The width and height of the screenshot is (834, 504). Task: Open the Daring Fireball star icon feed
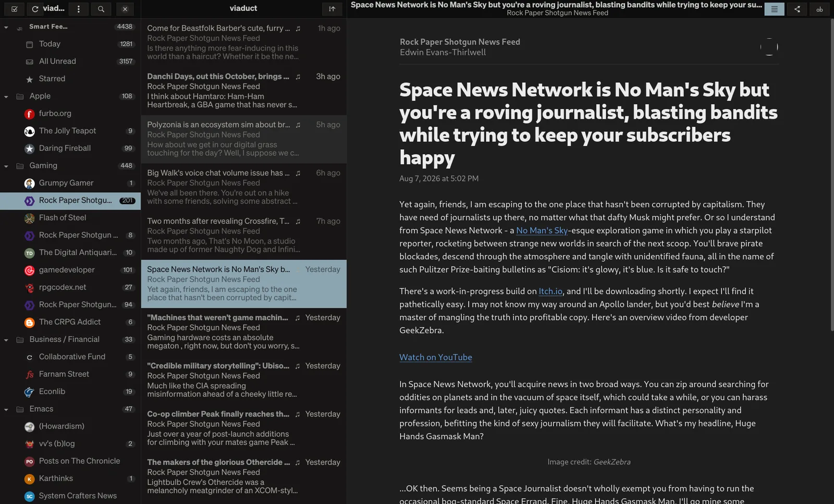click(30, 149)
